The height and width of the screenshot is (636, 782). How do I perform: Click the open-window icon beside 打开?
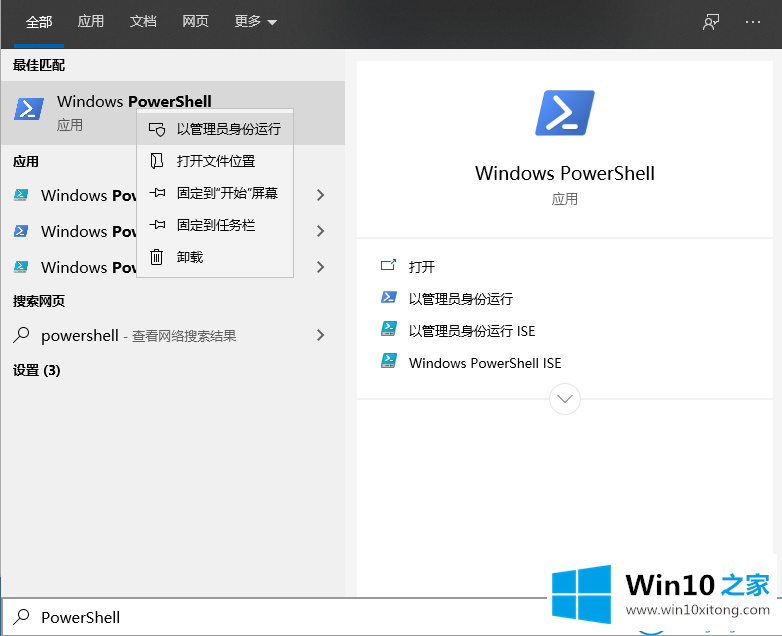coord(389,265)
